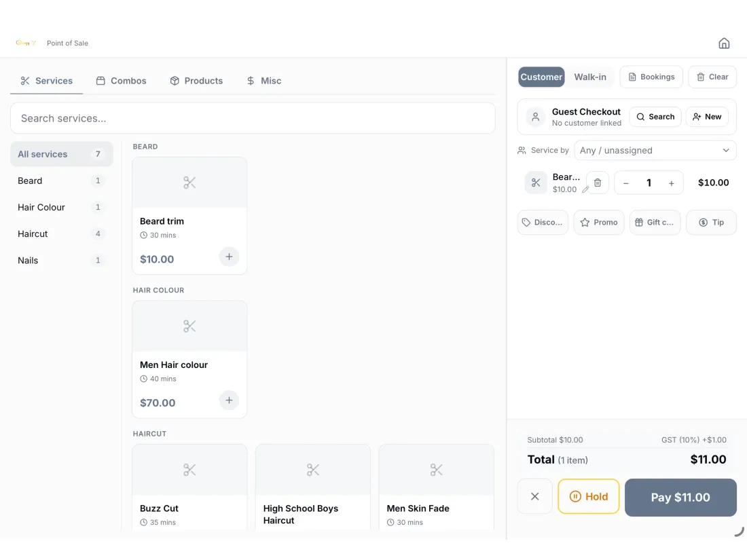Viewport: 747px width, 560px height.
Task: Filter by Haircut category
Action: tap(61, 234)
